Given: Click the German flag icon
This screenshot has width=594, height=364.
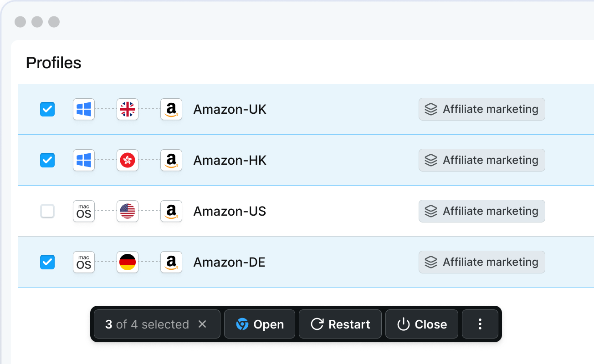Looking at the screenshot, I should 128,262.
